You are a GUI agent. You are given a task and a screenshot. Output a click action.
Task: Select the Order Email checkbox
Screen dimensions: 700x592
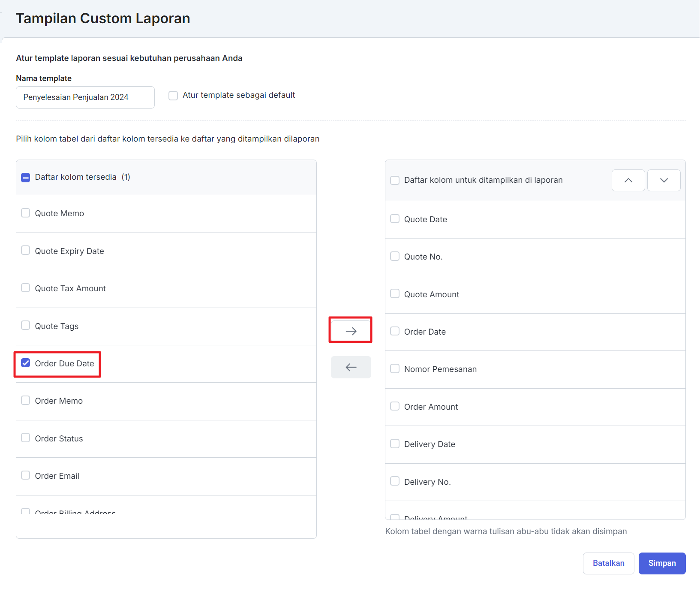(x=26, y=475)
